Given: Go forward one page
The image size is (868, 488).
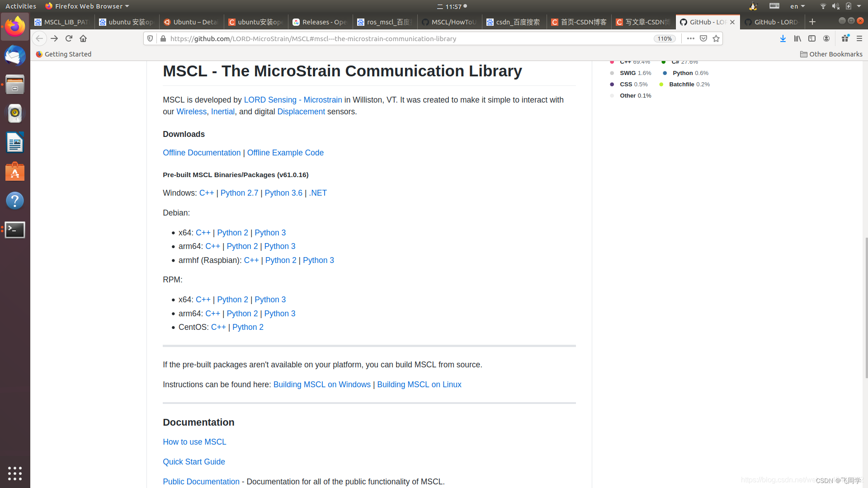Looking at the screenshot, I should coord(54,38).
